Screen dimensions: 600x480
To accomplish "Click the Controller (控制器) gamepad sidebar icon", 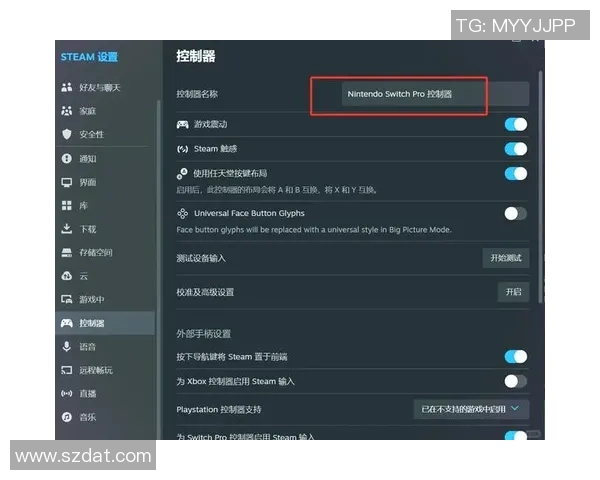I will [x=67, y=323].
